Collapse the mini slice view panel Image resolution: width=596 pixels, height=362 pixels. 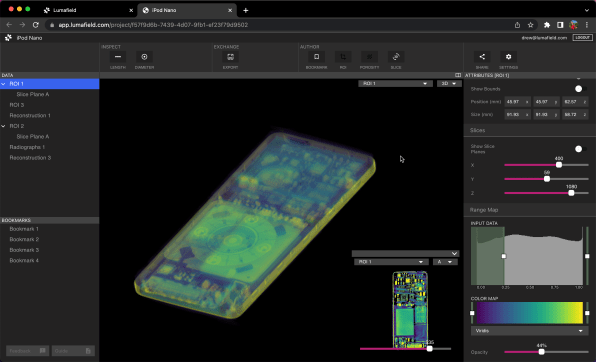pos(454,253)
